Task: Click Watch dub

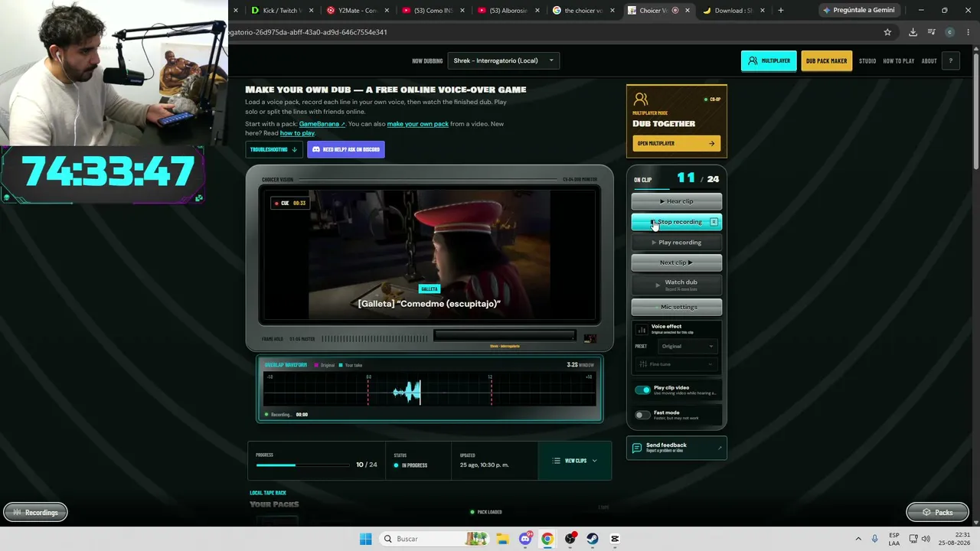Action: coord(676,285)
